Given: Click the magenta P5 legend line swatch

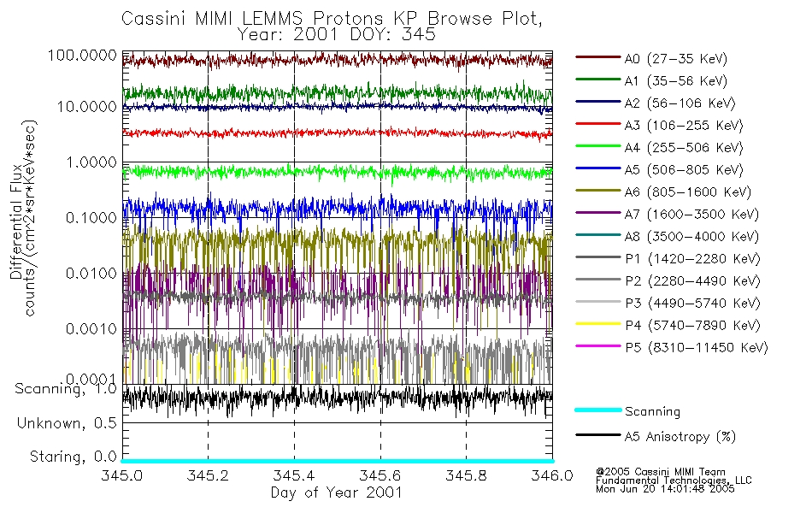Looking at the screenshot, I should point(597,345).
